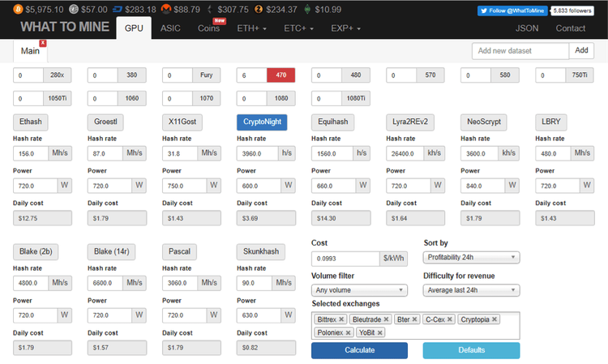Viewport: 608px width, 364px height.
Task: Expand Difficulty for revenue dropdown
Action: [471, 290]
